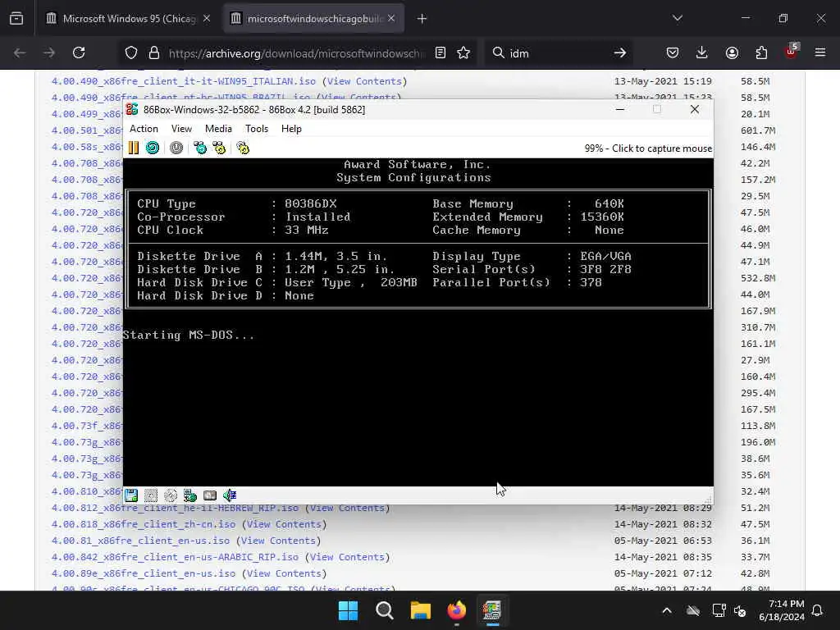
Task: Select the microsoftwindowschicagobuilds browser tab
Action: [x=314, y=19]
